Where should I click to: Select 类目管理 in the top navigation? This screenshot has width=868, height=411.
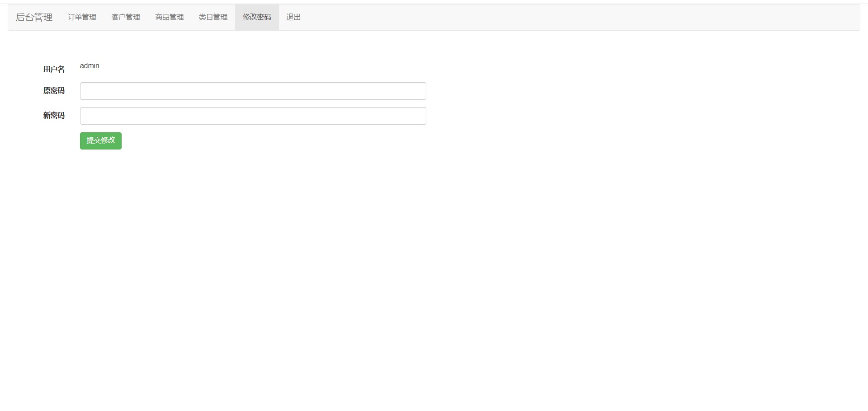click(213, 17)
